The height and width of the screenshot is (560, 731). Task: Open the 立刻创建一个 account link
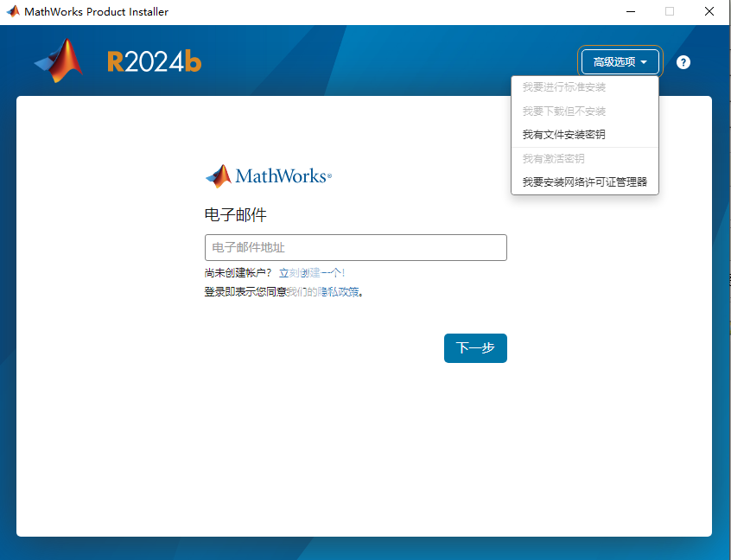point(311,273)
